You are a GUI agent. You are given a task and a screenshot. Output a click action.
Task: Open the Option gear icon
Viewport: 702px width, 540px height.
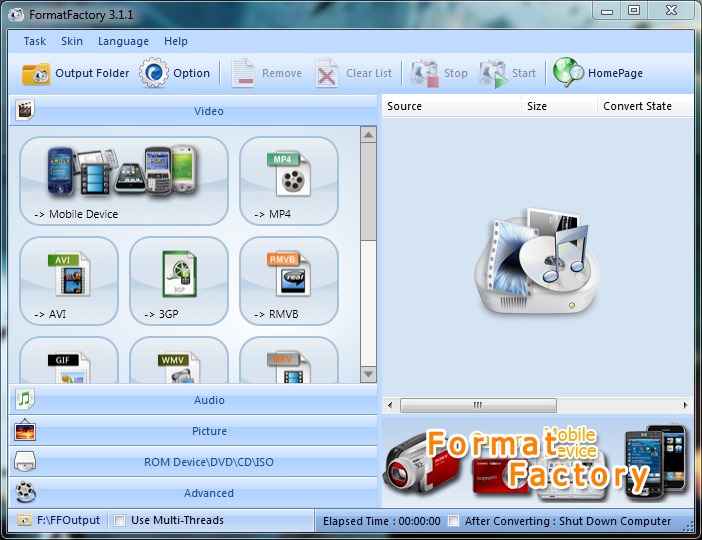154,73
